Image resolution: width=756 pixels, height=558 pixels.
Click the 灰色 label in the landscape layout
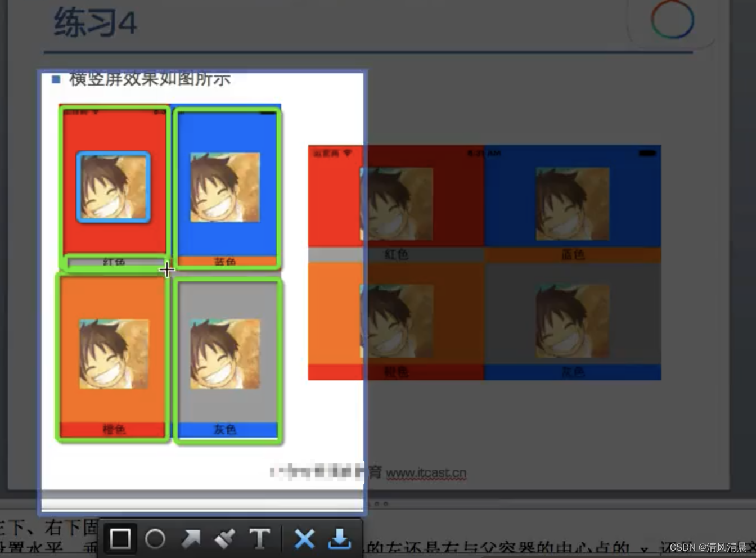[x=573, y=372]
